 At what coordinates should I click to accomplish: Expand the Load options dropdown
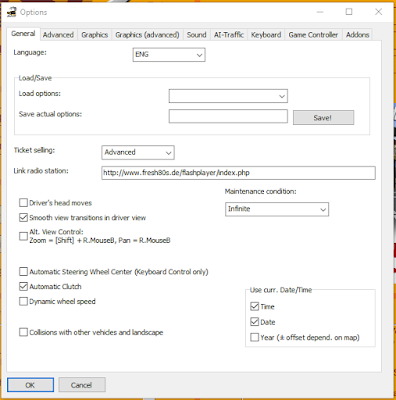tap(228, 96)
